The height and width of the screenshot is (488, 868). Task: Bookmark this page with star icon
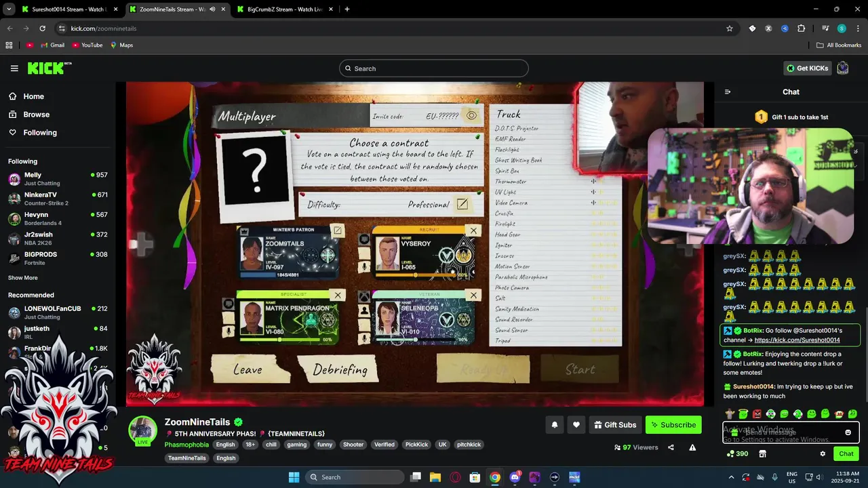coord(730,28)
